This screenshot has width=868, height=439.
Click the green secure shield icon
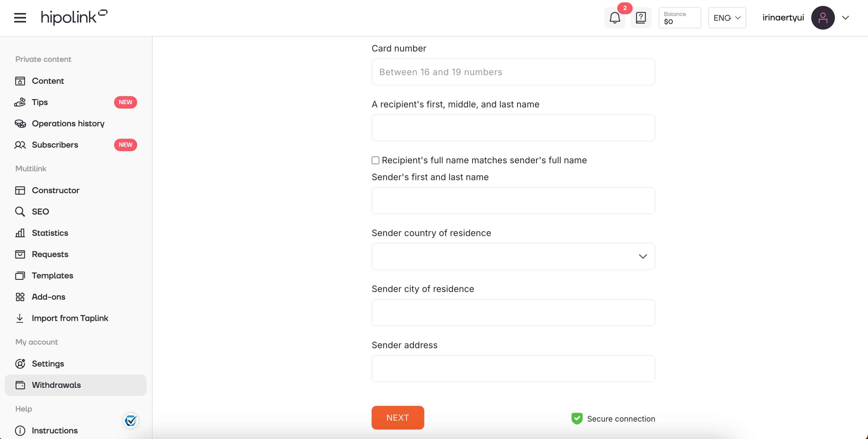(576, 418)
